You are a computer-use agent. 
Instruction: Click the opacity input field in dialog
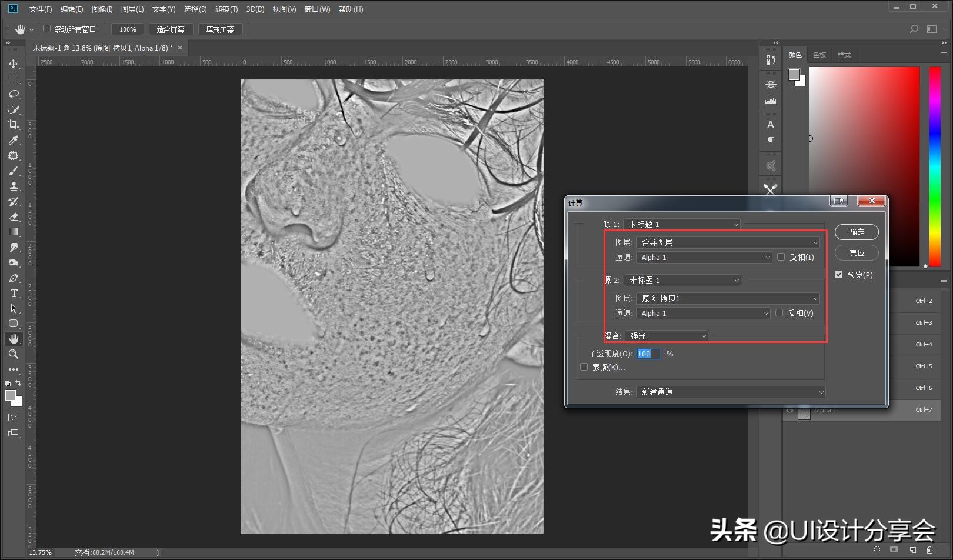tap(648, 354)
